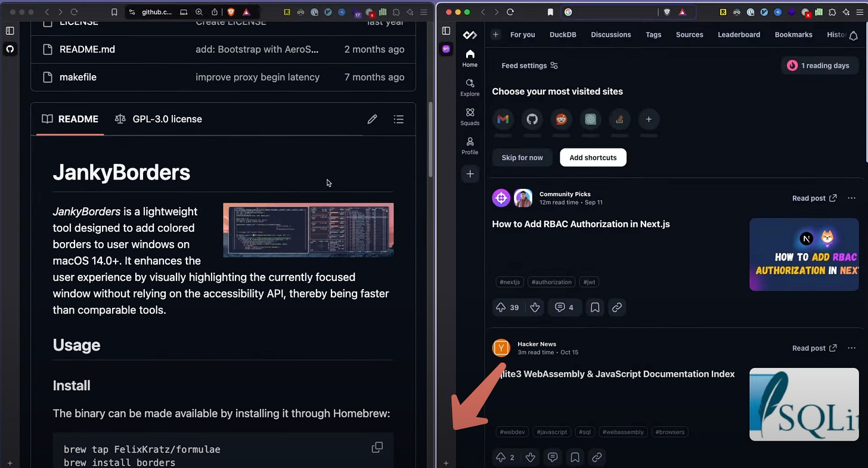Downvote the RBAC Authorization post

pyautogui.click(x=535, y=308)
